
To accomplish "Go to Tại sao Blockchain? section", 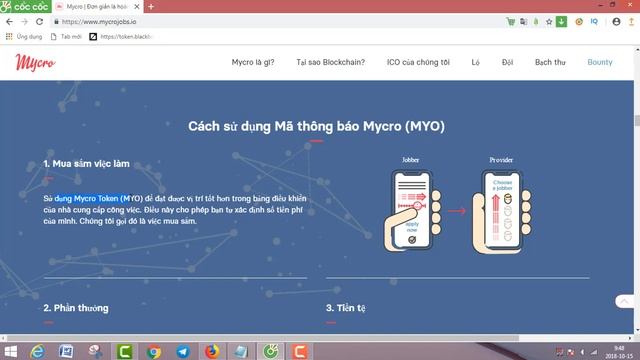I will coord(331,62).
